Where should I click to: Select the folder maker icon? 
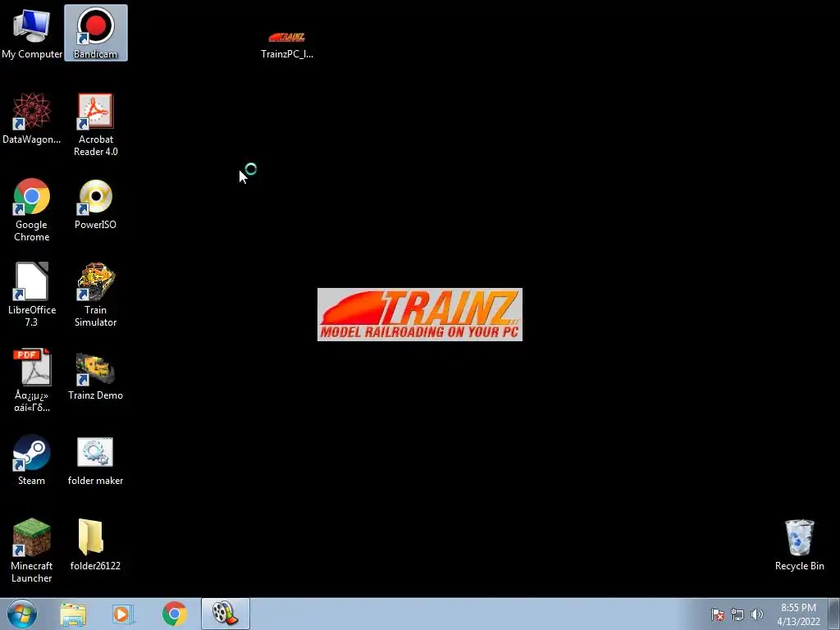(95, 461)
